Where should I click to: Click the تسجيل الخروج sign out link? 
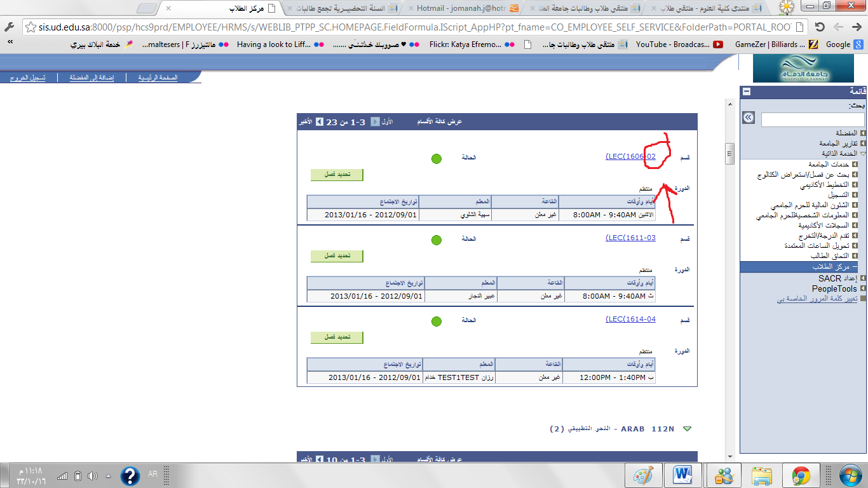pos(27,78)
